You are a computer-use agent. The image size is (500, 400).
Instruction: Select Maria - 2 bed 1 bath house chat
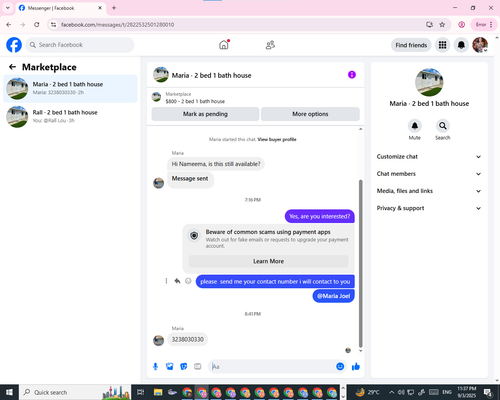(x=70, y=88)
